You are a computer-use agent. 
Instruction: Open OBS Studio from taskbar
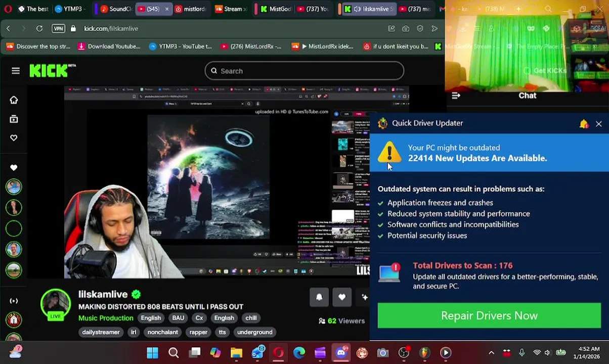pos(404,353)
